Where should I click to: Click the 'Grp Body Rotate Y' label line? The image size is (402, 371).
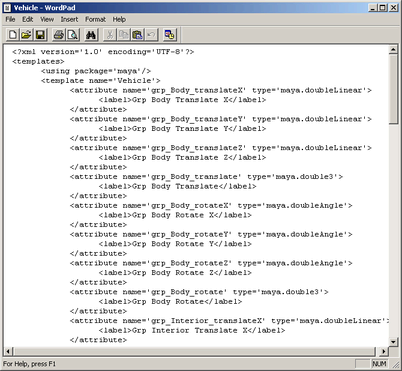point(175,244)
